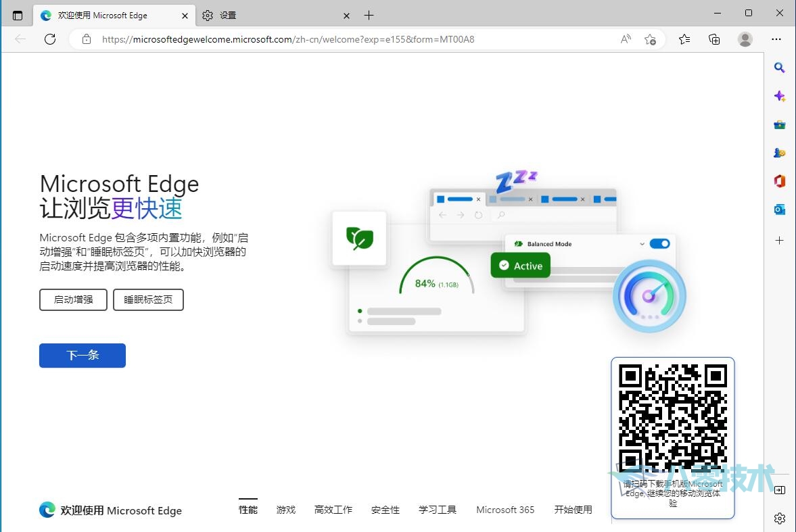Close the 设置 tab
796x532 pixels.
[346, 16]
